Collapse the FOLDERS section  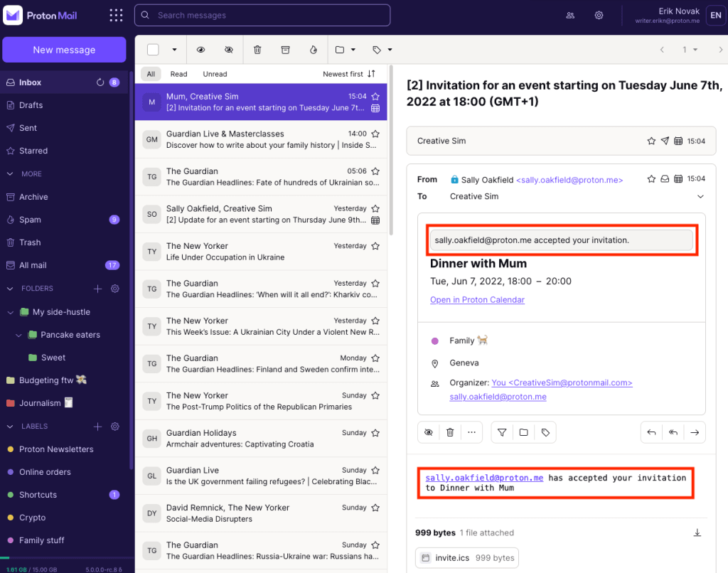pos(10,289)
